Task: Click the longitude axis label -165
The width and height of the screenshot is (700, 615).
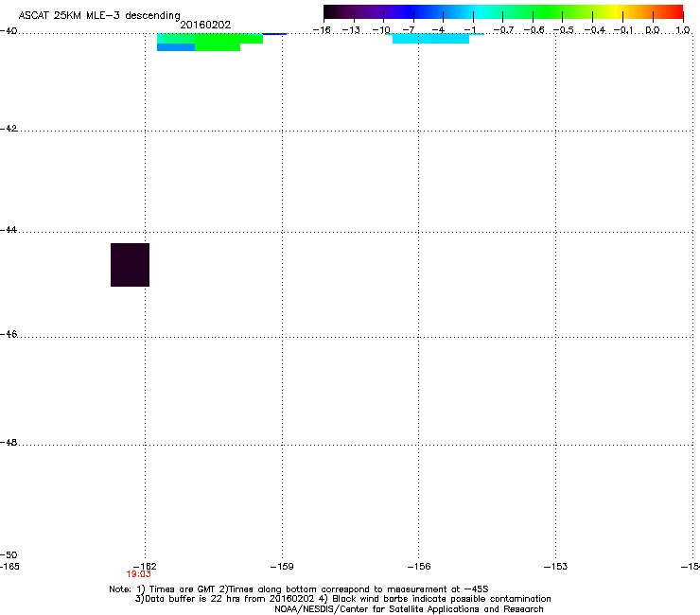Action: (9, 567)
